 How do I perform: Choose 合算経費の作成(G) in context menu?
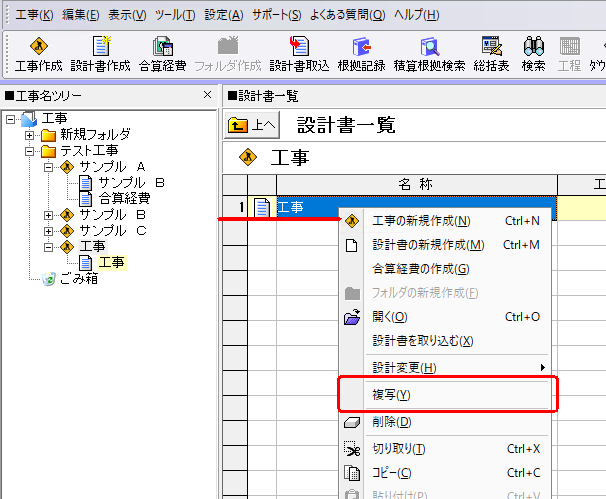coord(445,269)
